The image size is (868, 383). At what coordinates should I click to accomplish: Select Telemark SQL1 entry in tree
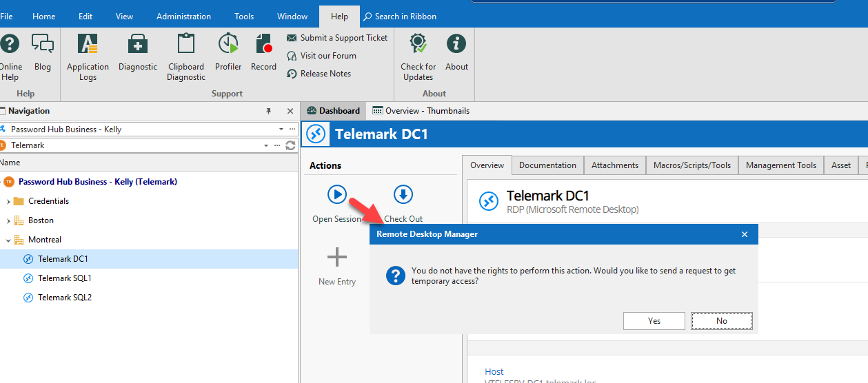point(64,278)
